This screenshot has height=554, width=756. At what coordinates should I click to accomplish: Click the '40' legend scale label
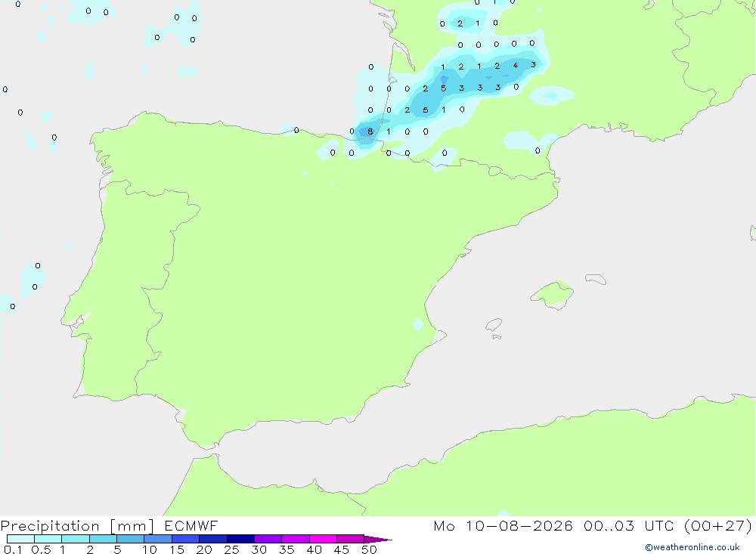(x=314, y=549)
